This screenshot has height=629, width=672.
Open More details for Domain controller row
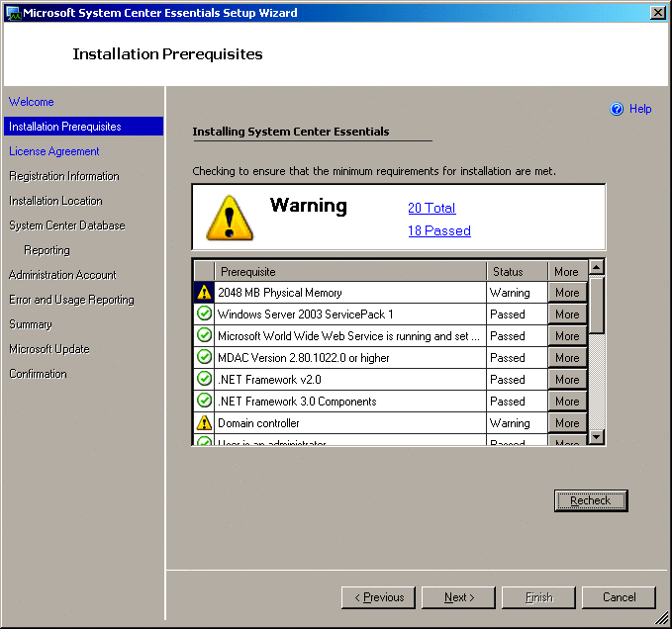(567, 423)
